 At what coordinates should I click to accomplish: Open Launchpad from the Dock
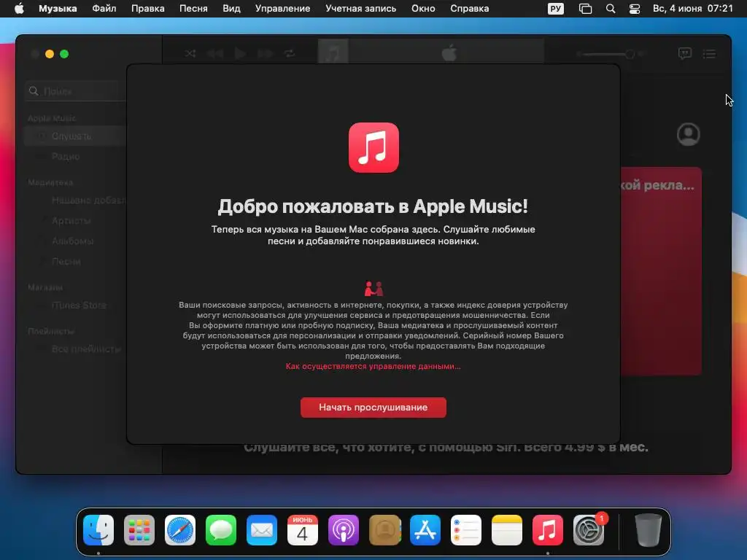click(139, 530)
